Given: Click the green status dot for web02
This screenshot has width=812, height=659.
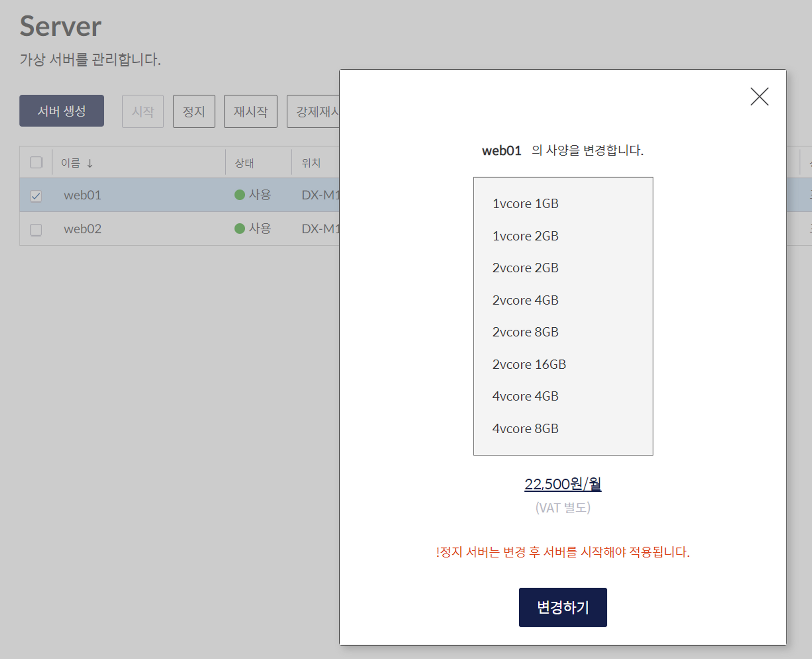Looking at the screenshot, I should pos(240,229).
